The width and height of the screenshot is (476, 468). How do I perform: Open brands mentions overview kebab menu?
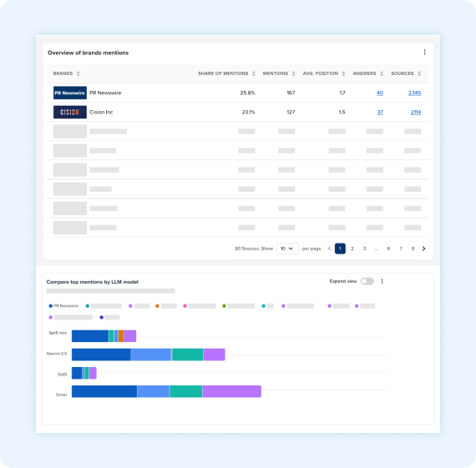coord(424,53)
